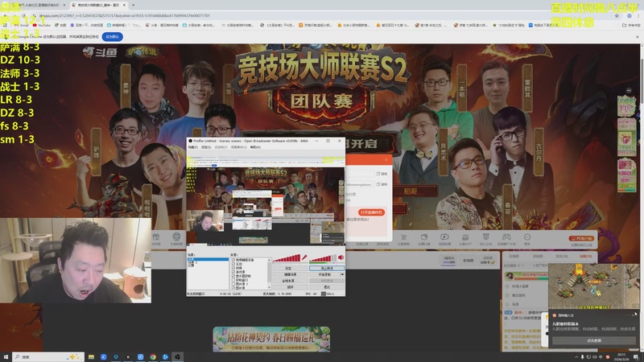Open the new tab plus button in Chrome
Screen dimensions: 644x362
click(133, 5)
